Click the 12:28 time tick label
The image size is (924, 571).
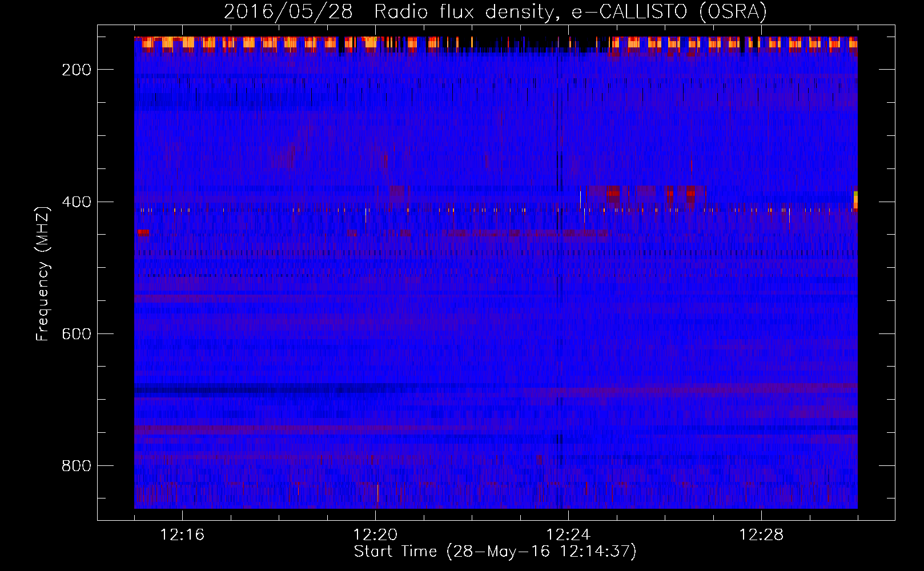tap(761, 535)
